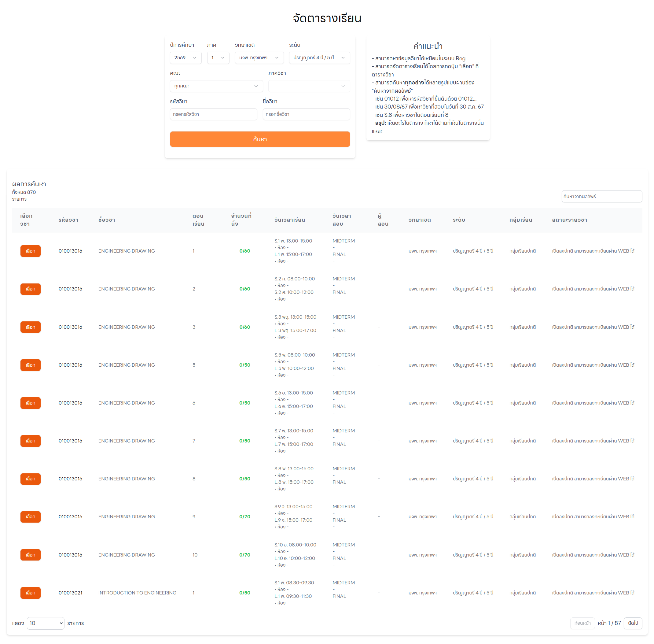Image resolution: width=654 pixels, height=644 pixels.
Task: Click the ก่อนหน้า previous page button
Action: (582, 623)
